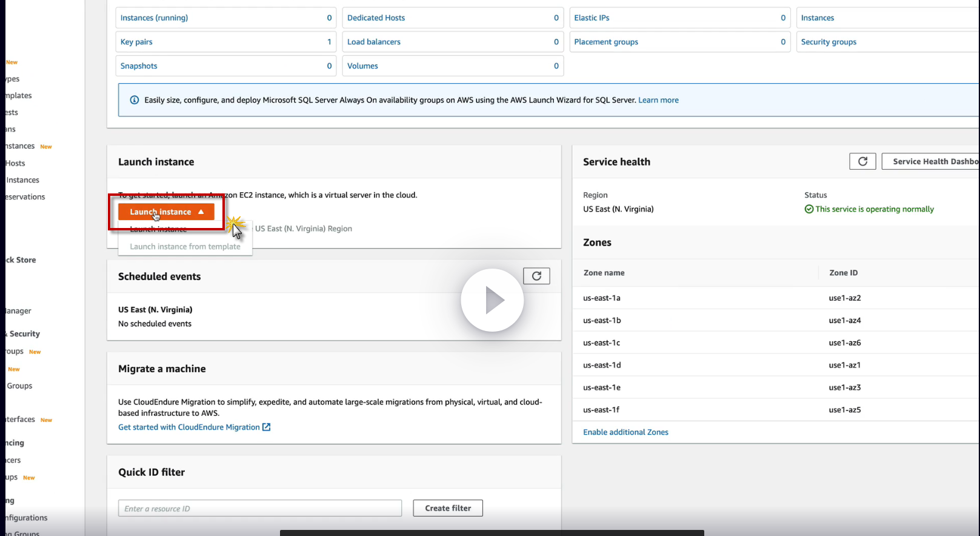
Task: Type in the Enter a resource ID field
Action: coord(260,508)
